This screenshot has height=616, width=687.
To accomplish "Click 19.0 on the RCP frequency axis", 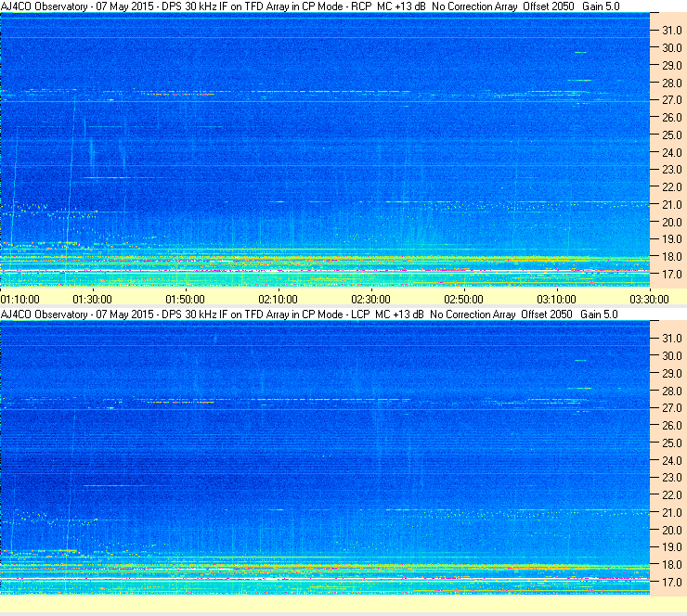I will click(672, 239).
